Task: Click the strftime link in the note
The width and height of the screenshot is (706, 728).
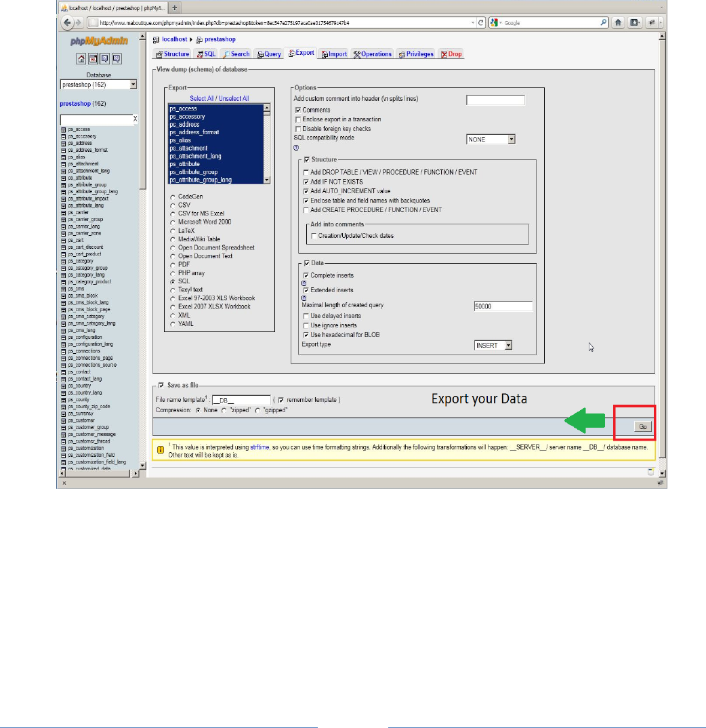Action: click(x=259, y=447)
